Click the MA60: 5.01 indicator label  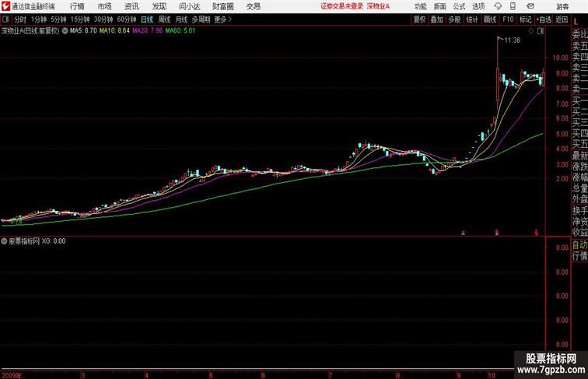(x=180, y=31)
